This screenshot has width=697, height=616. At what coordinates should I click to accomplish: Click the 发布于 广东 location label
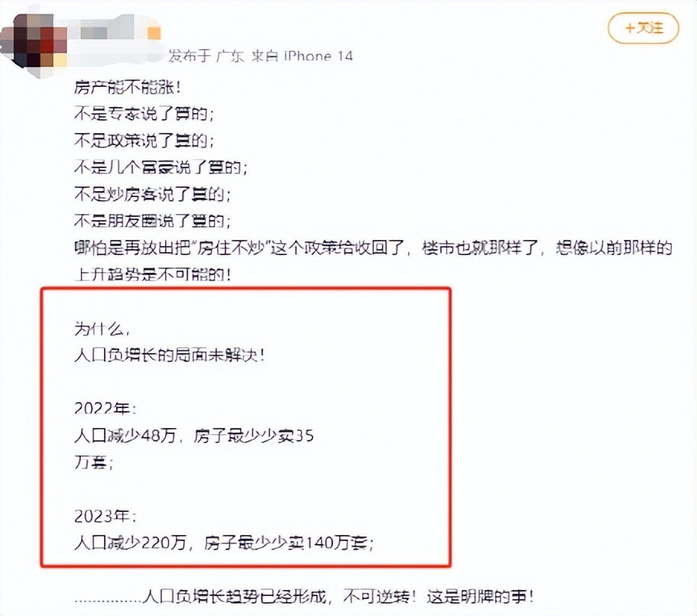tap(206, 56)
